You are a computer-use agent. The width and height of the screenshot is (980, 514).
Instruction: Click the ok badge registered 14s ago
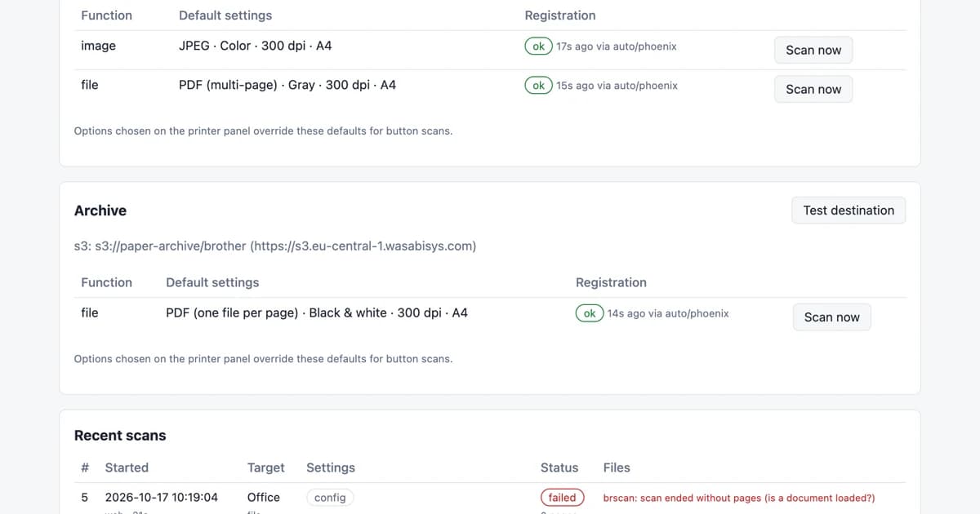590,313
